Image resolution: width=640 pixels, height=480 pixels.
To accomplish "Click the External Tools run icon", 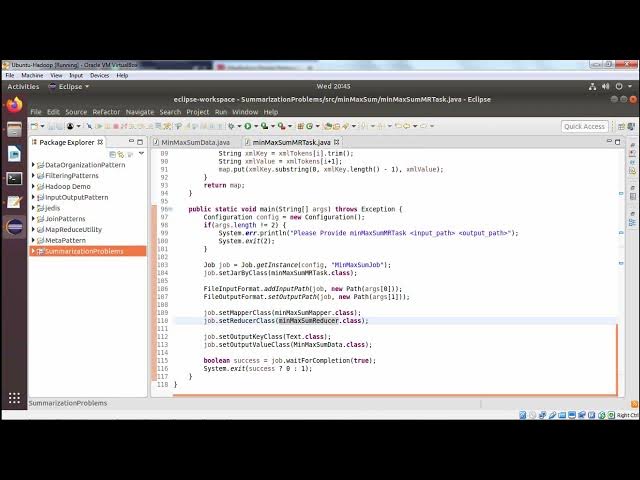I will pyautogui.click(x=281, y=127).
